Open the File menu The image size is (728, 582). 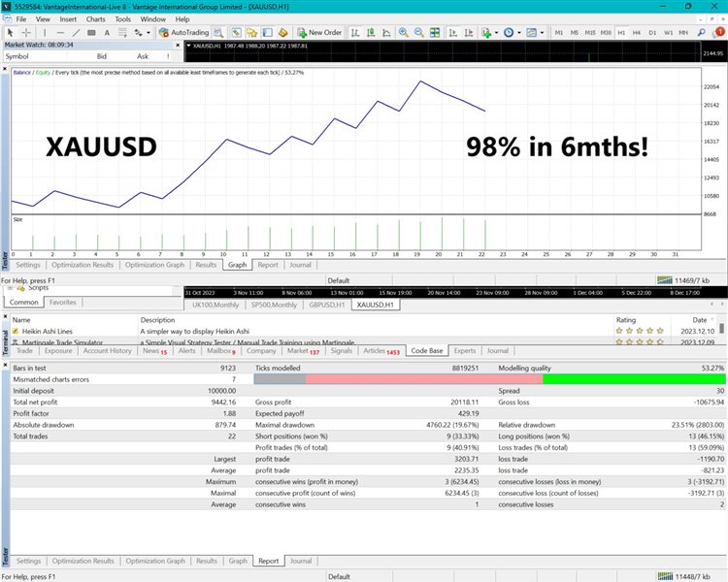21,19
